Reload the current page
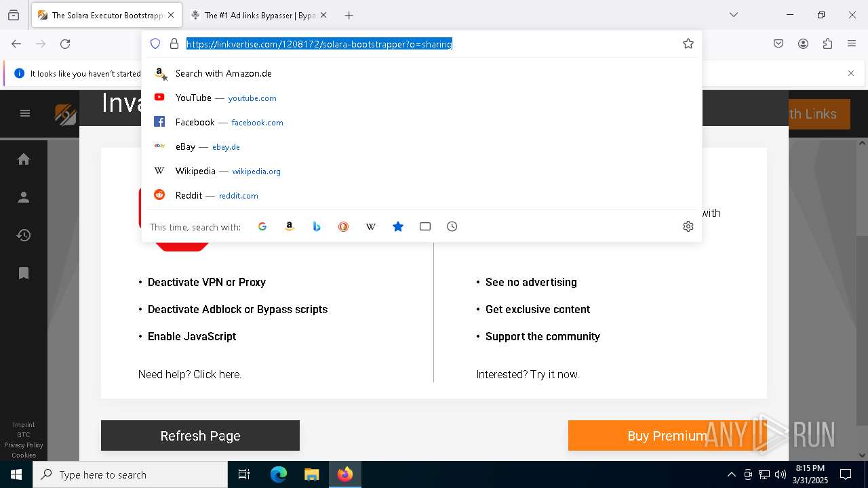 point(65,44)
